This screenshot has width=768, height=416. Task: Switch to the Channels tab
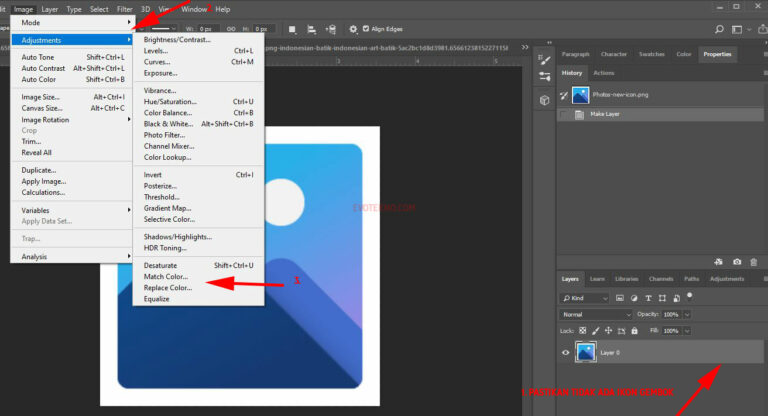tap(660, 279)
